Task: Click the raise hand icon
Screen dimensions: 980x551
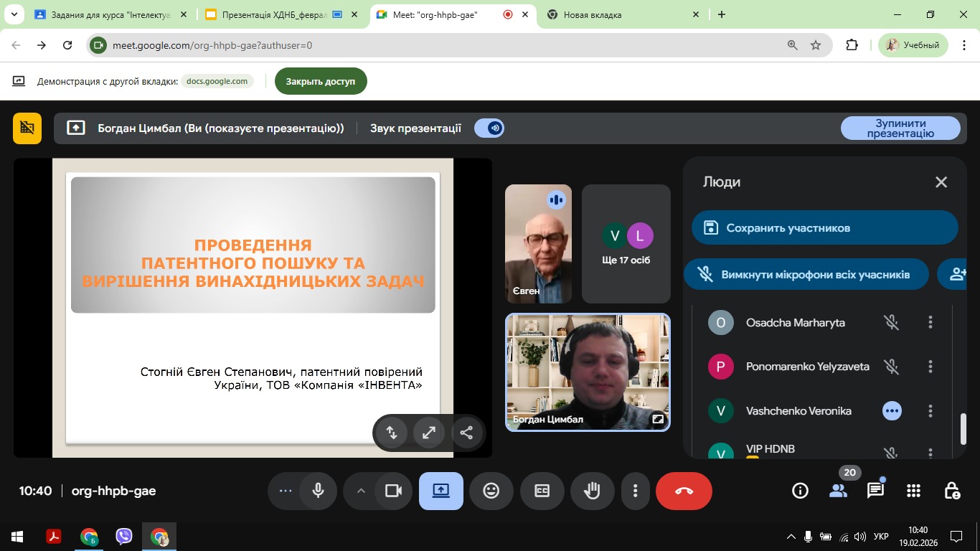Action: pos(592,491)
